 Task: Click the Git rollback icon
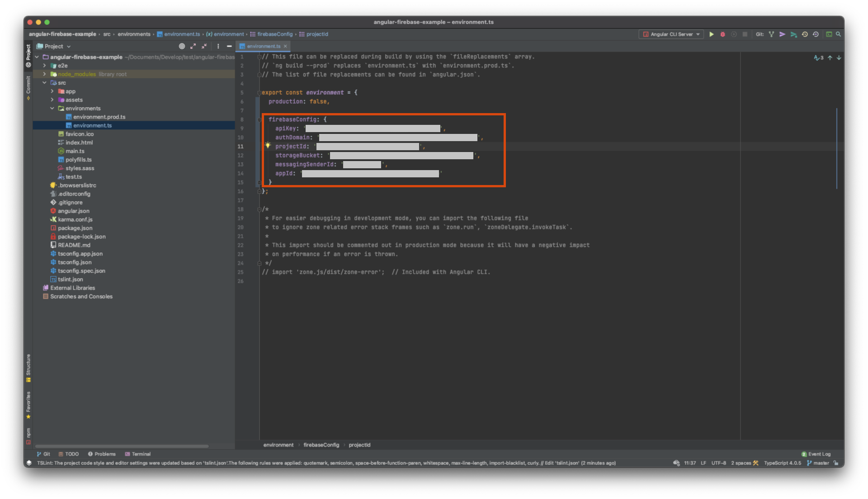[816, 34]
